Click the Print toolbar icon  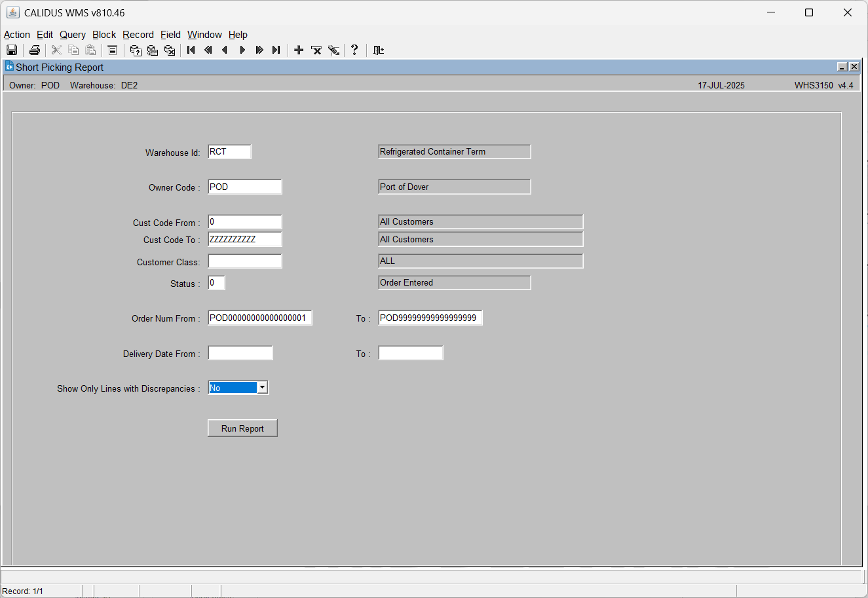[35, 50]
